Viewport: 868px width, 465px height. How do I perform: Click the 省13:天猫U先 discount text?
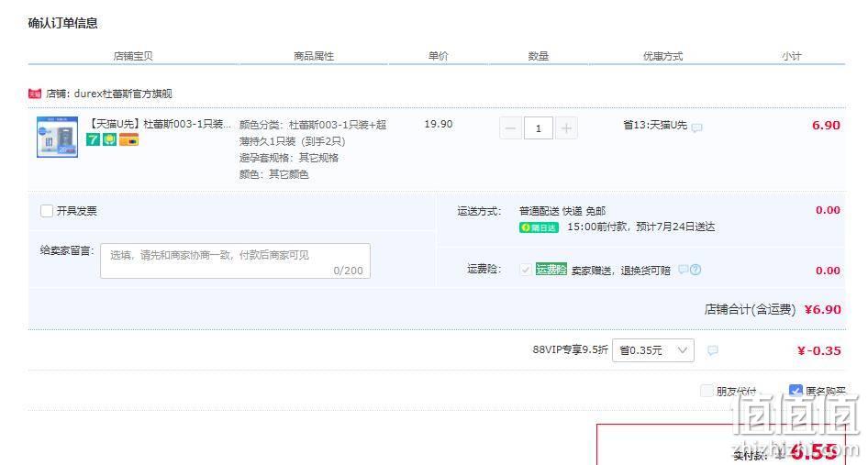(x=655, y=125)
